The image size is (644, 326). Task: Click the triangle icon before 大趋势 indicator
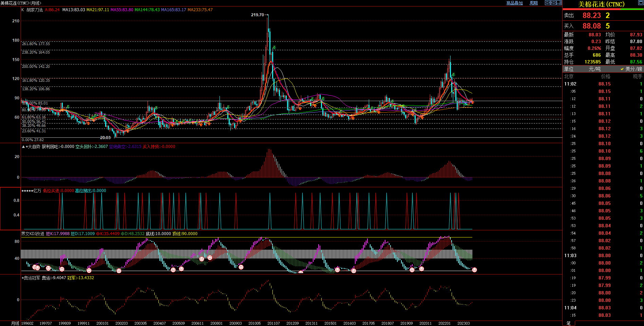click(x=23, y=147)
